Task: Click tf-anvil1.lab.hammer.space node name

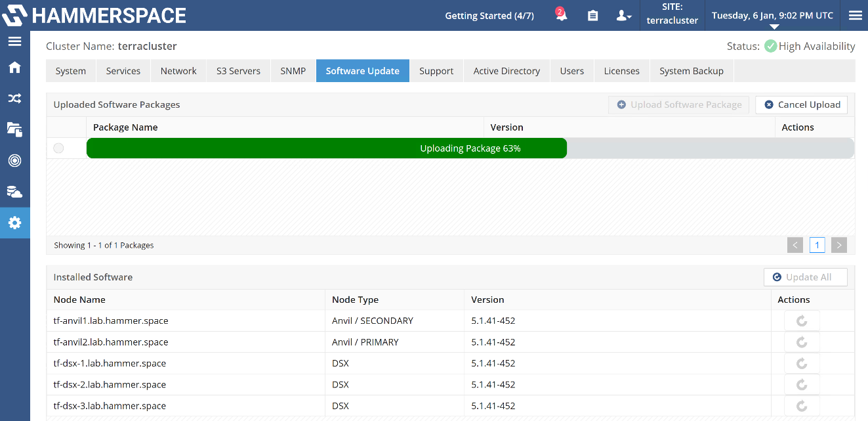Action: coord(111,321)
